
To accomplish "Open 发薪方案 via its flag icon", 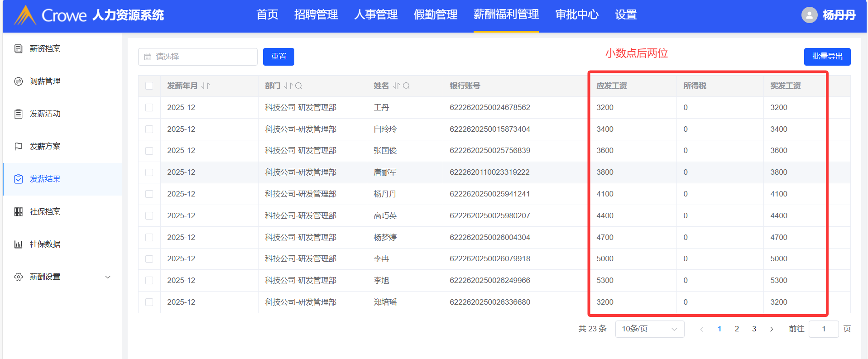I will (x=19, y=146).
